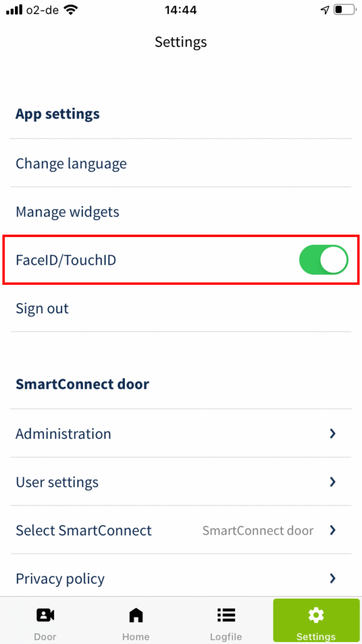Tap the FaceID/TouchID label

click(x=65, y=260)
